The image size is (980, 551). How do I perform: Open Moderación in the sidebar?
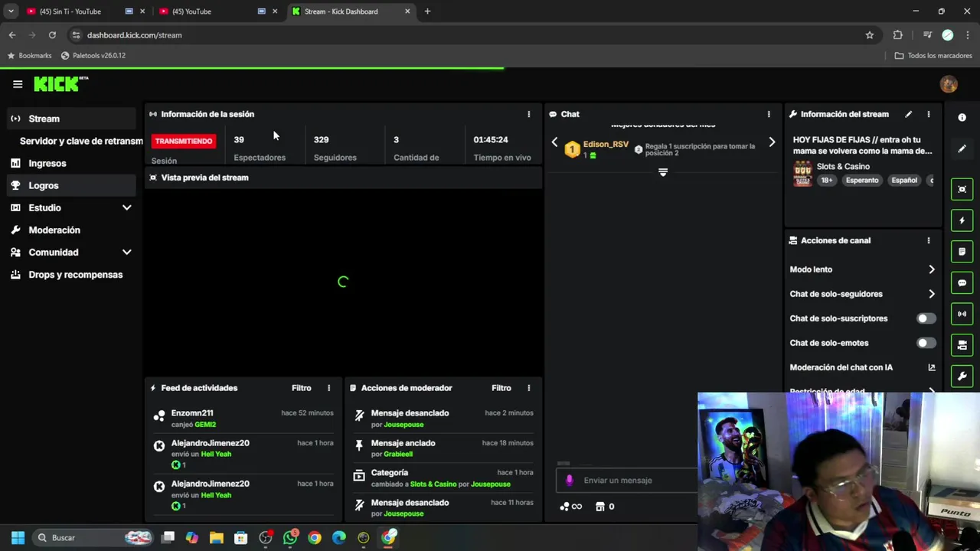[71, 230]
